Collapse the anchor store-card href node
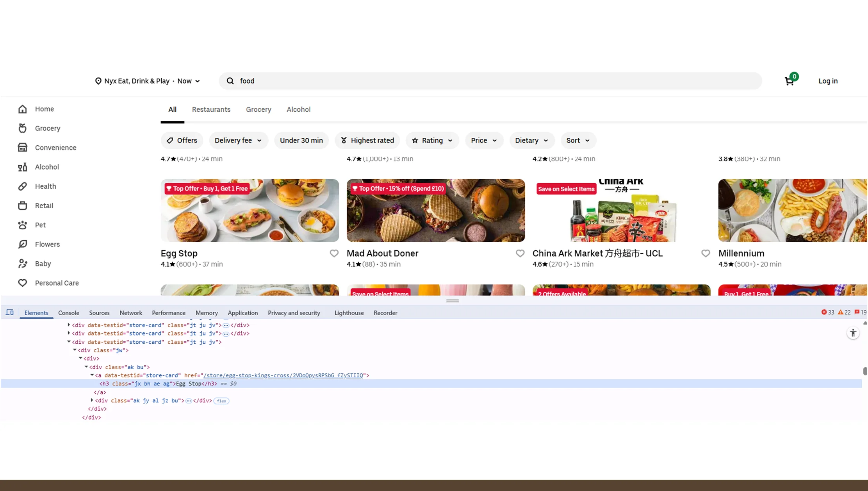The height and width of the screenshot is (491, 868). pos(92,375)
